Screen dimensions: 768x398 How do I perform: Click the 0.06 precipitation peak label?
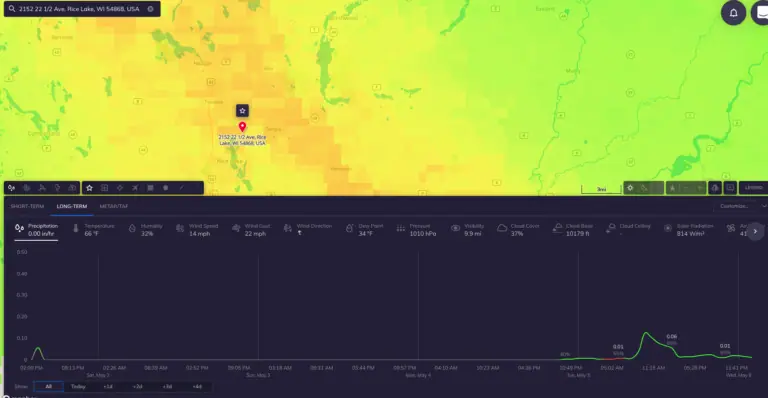[x=672, y=336]
